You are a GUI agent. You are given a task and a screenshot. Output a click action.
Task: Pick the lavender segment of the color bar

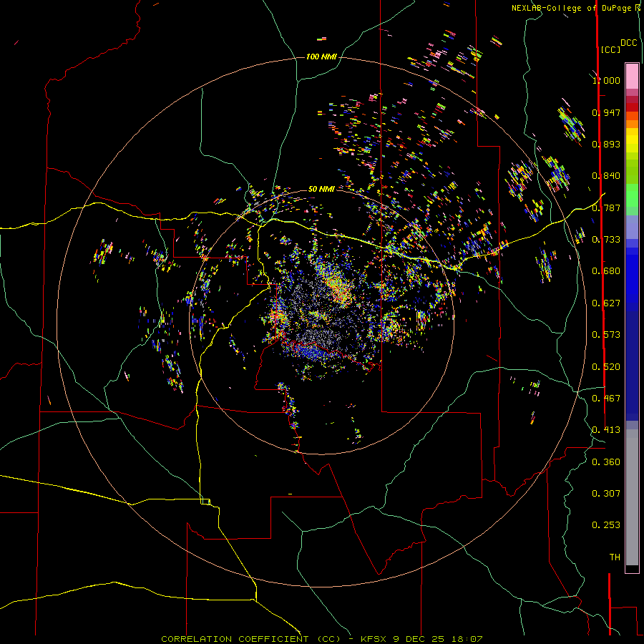[x=632, y=227]
